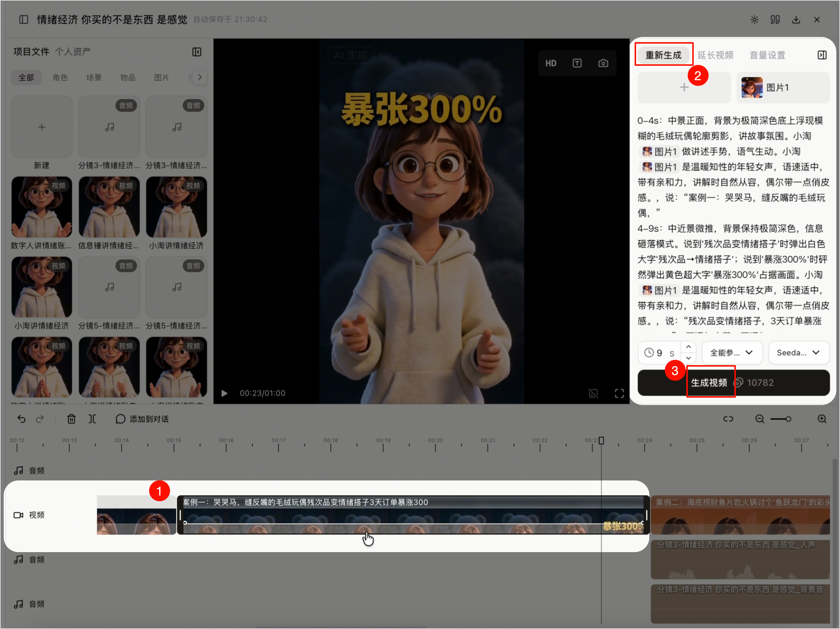Click the HD quality icon

[551, 63]
